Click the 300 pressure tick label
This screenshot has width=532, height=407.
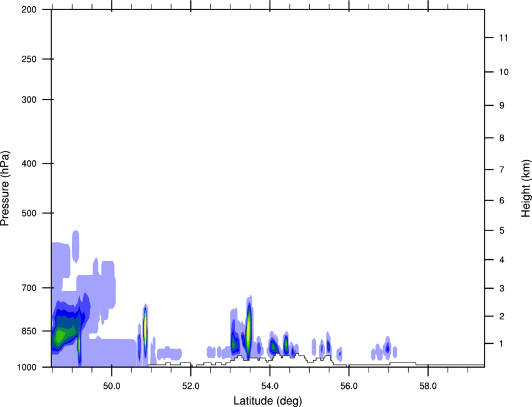29,100
